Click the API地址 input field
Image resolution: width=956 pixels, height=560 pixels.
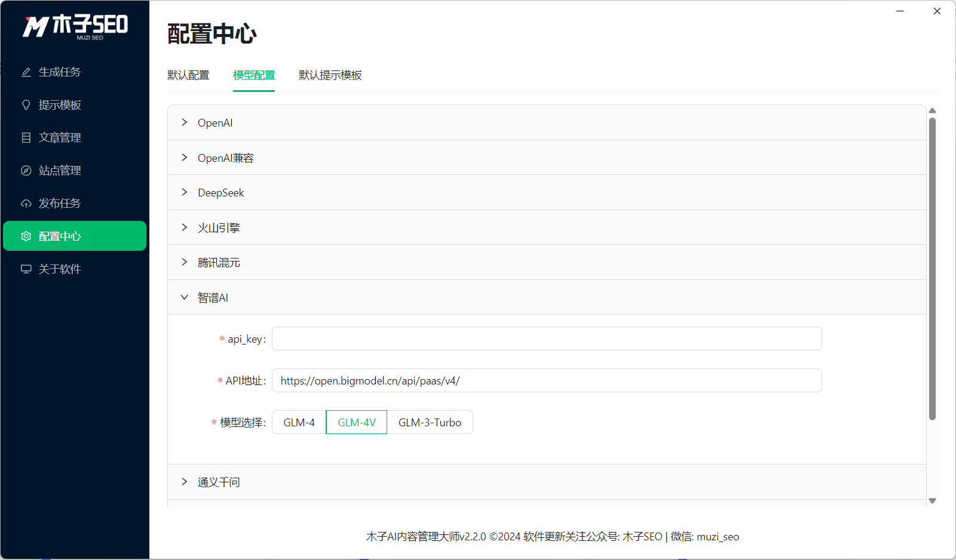coord(547,380)
